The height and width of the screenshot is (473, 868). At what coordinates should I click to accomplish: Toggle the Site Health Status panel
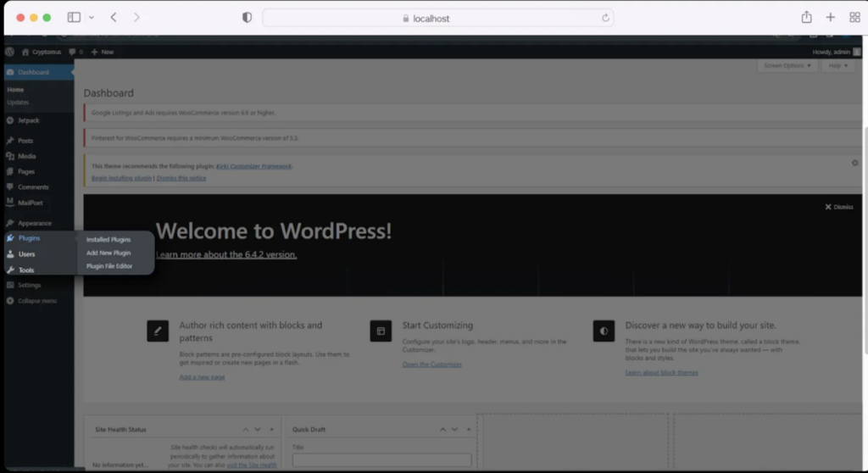271,430
